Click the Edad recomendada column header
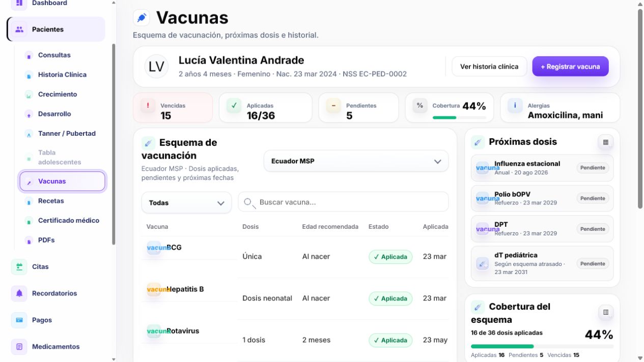Image resolution: width=644 pixels, height=362 pixels. (330, 227)
